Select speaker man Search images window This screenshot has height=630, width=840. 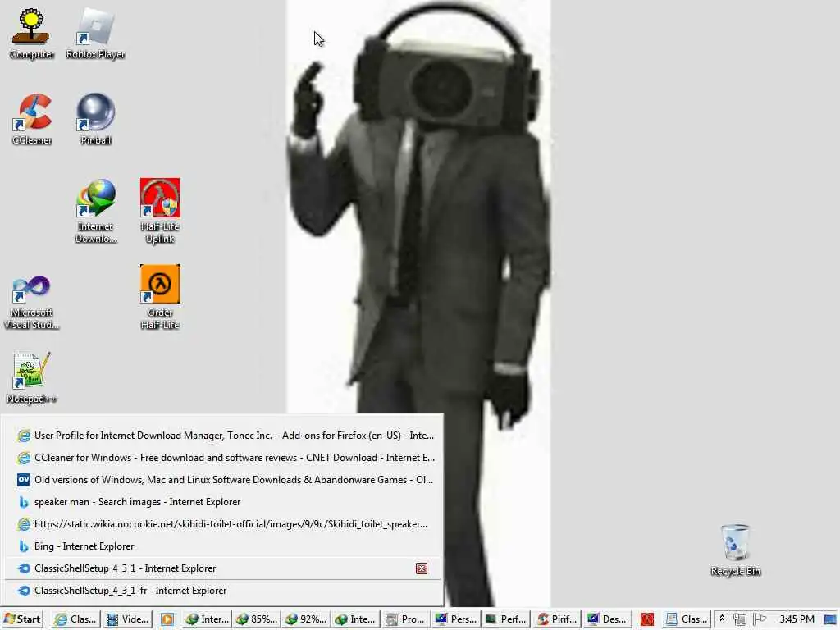[223, 502]
